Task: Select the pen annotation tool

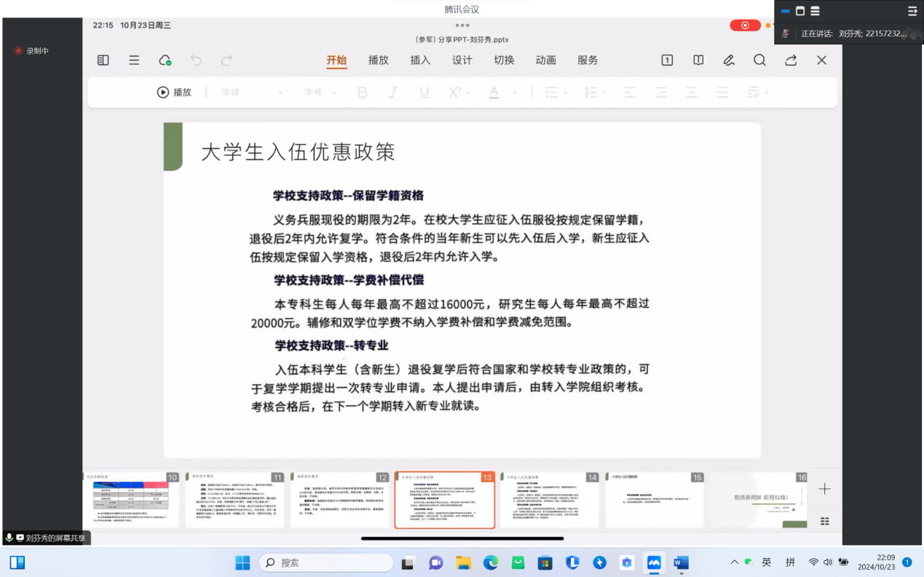Action: click(x=729, y=60)
